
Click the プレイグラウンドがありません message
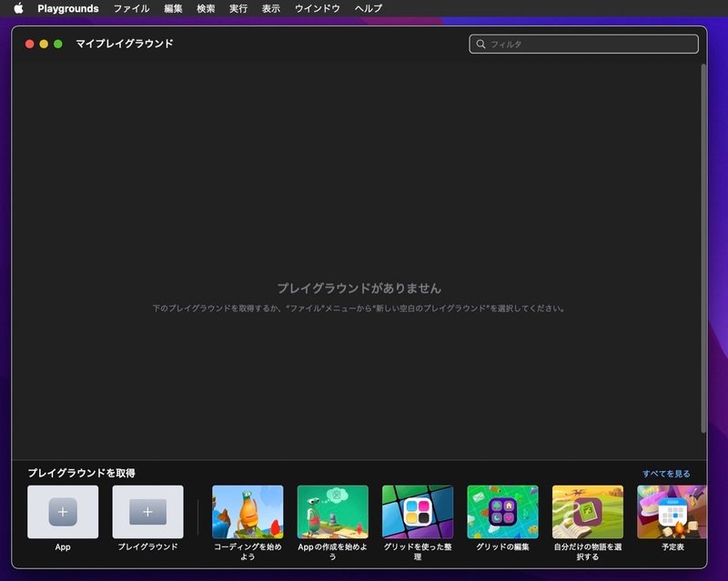[359, 288]
